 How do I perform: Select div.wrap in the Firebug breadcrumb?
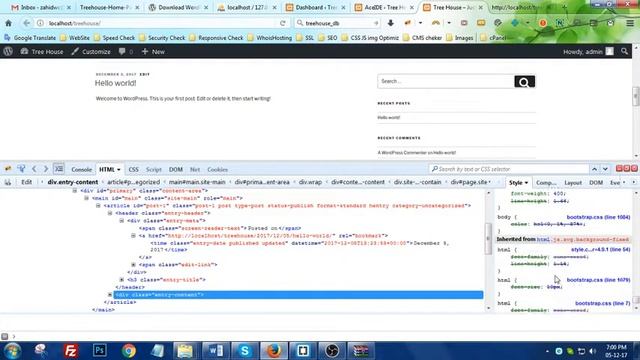[310, 182]
